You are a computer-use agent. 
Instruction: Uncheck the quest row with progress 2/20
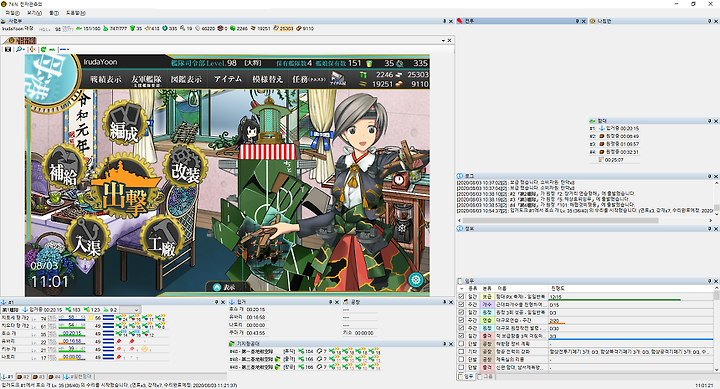[x=461, y=320]
